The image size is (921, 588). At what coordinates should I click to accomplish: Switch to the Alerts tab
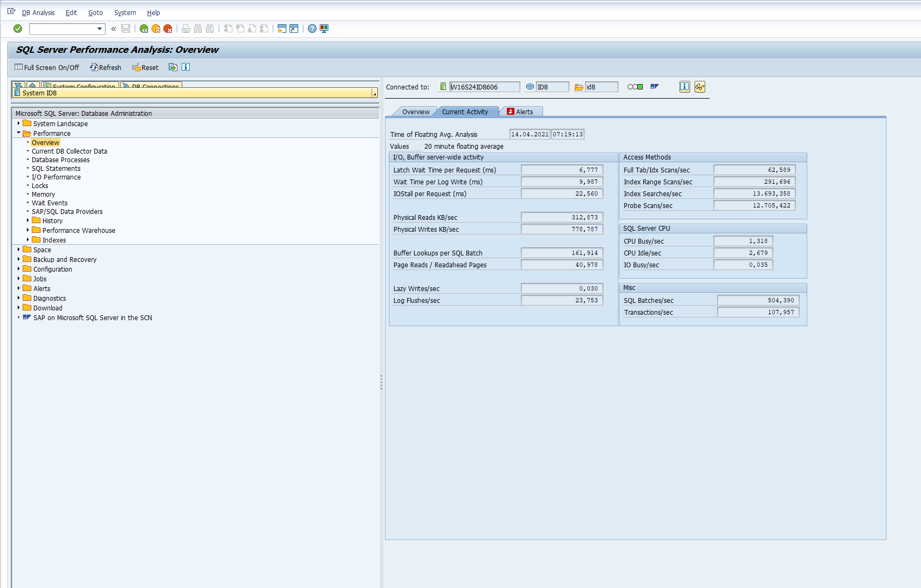(x=520, y=112)
